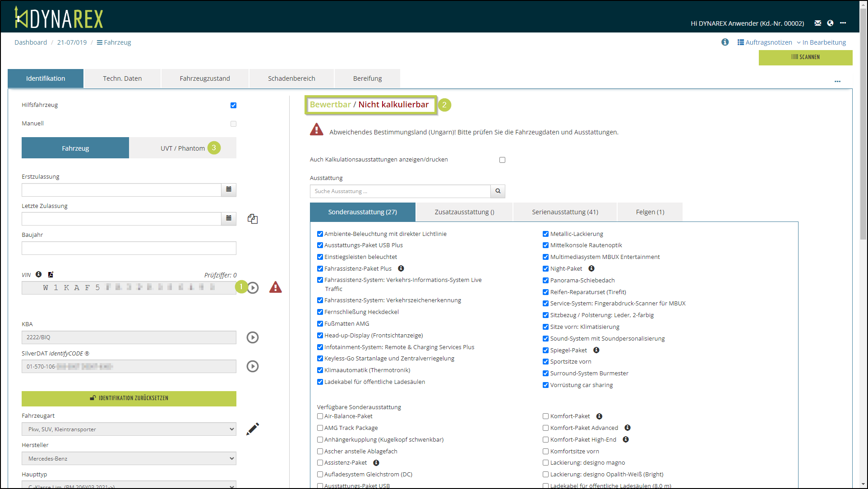Click the copy date icon beside Letzte Zulassung
The image size is (868, 489).
(253, 219)
